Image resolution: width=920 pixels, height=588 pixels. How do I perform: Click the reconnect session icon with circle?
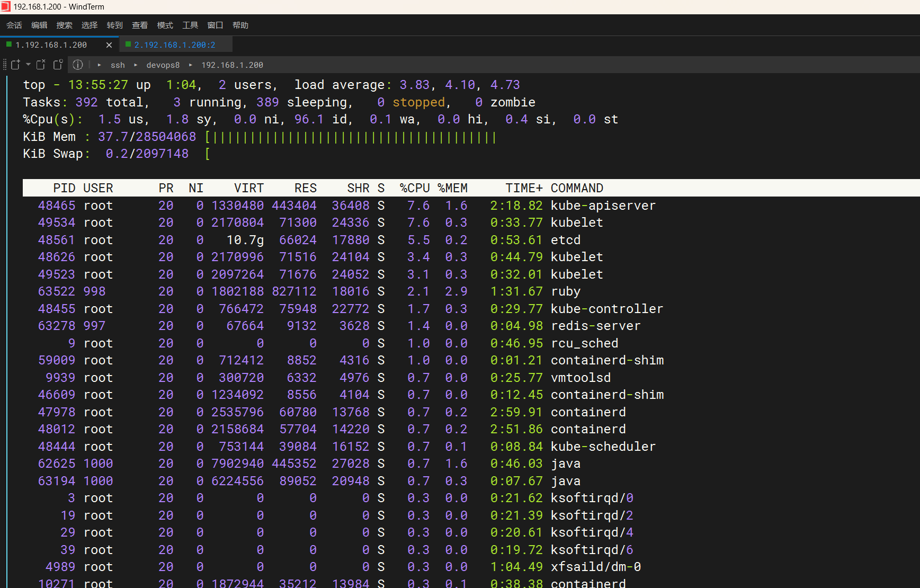pyautogui.click(x=58, y=65)
